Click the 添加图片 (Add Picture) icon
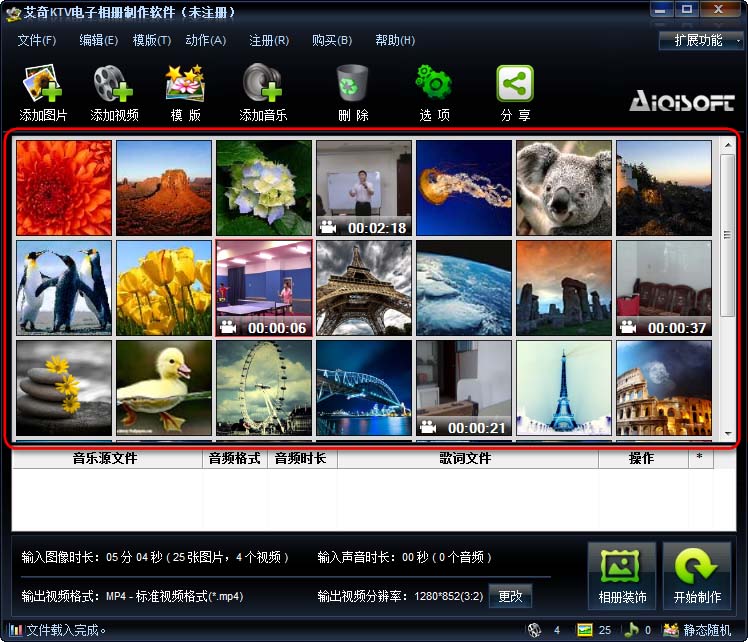748x642 pixels. (43, 86)
